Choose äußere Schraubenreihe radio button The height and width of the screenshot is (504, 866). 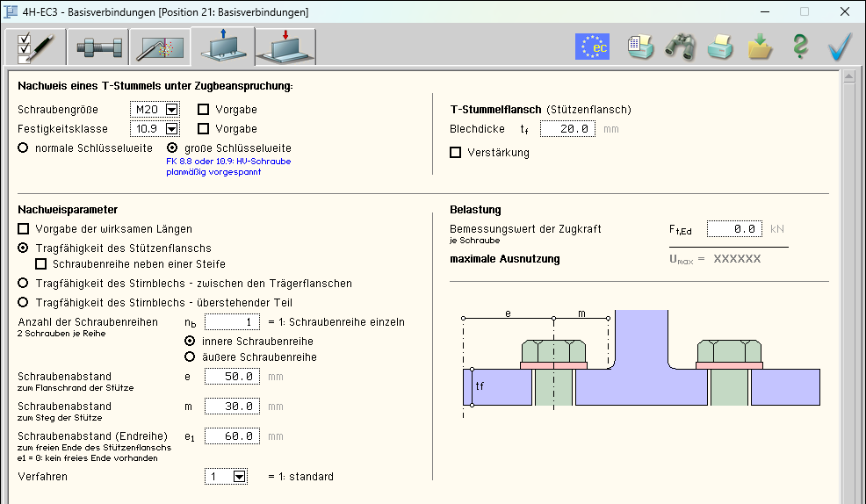[x=189, y=356]
